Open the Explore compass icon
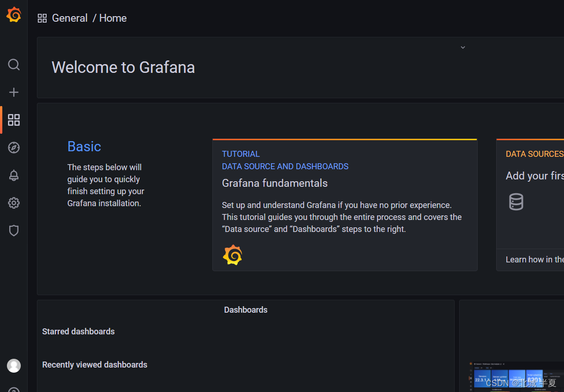Viewport: 564px width, 392px height. [x=14, y=148]
